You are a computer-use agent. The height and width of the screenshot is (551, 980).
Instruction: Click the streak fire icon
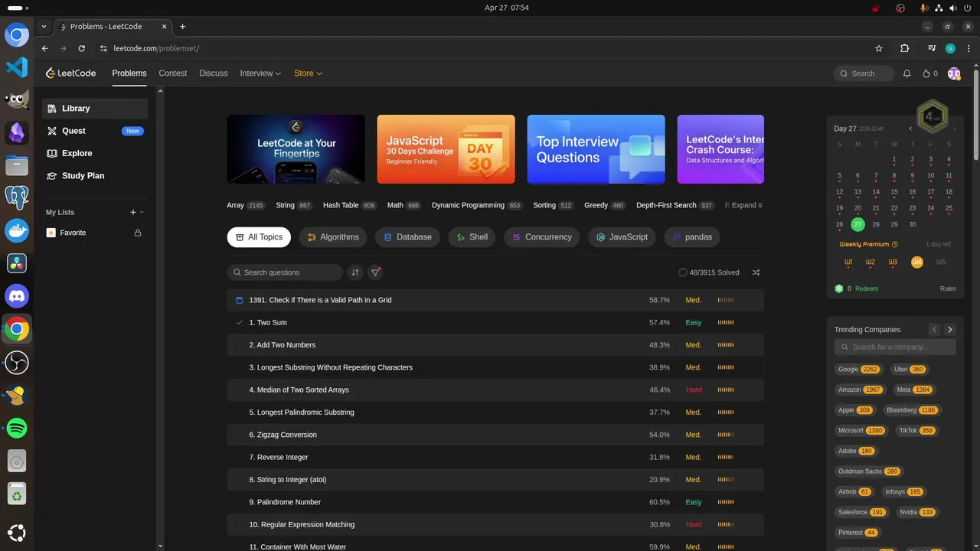click(926, 73)
